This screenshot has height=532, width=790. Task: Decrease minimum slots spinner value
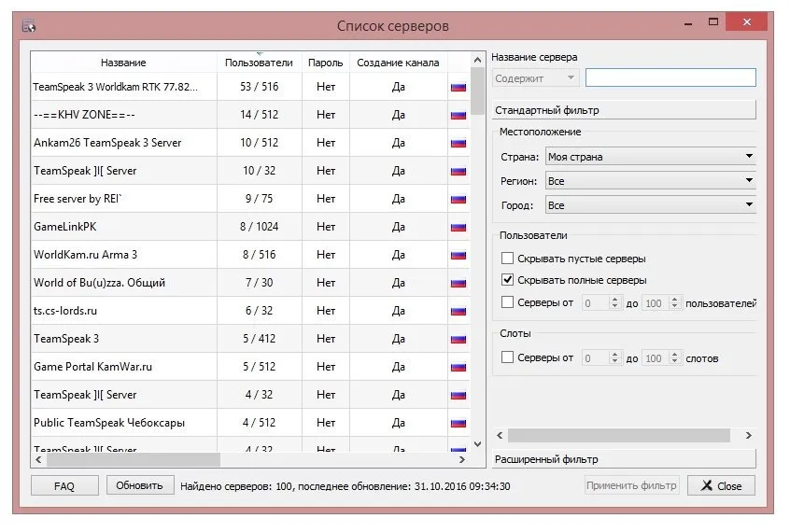(x=614, y=361)
